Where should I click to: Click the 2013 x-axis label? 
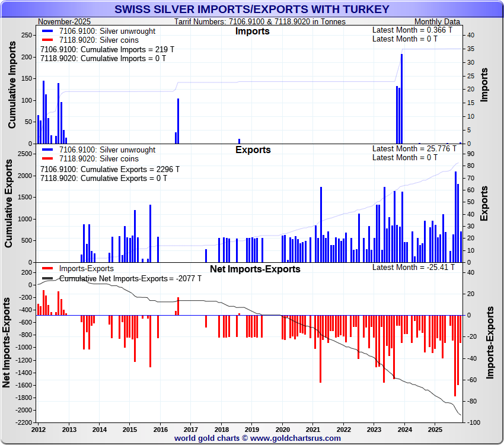pyautogui.click(x=69, y=430)
